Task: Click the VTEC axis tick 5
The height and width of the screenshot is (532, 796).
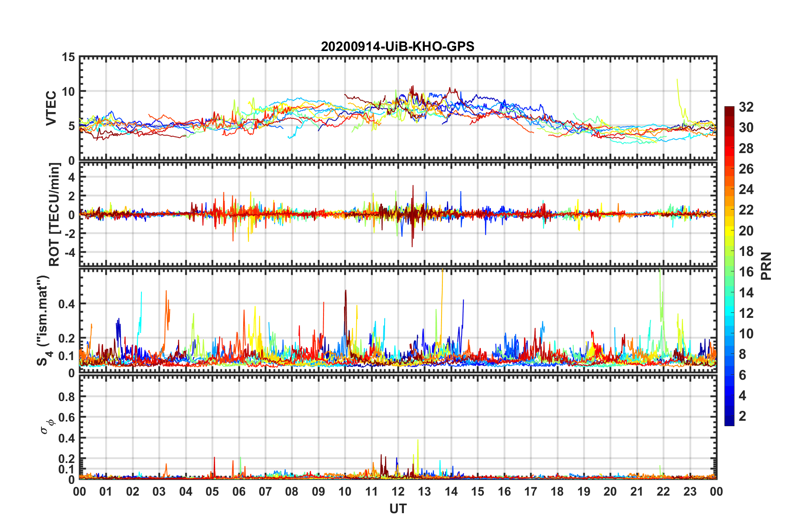Action: 72,126
